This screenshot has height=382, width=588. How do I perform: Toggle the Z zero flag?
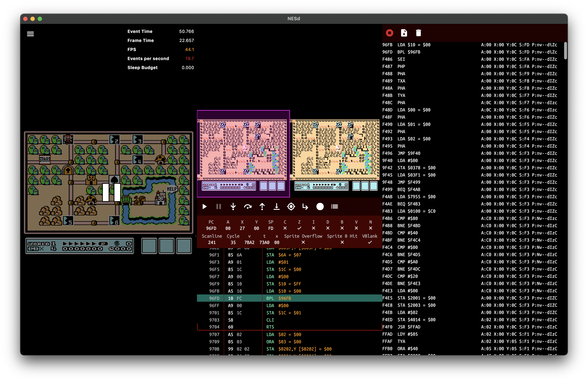tap(299, 228)
